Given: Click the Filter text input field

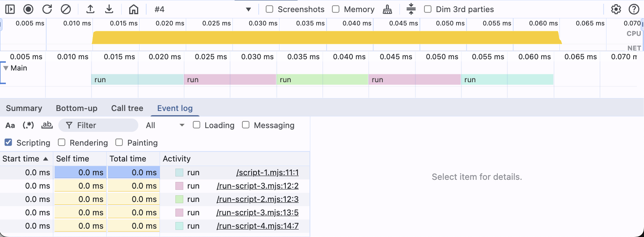Looking at the screenshot, I should point(98,125).
